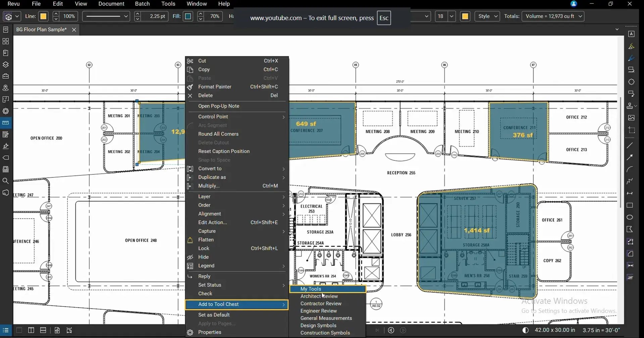Select the Cloud markup tool
Screen dimensions: 644x338
pos(631,82)
